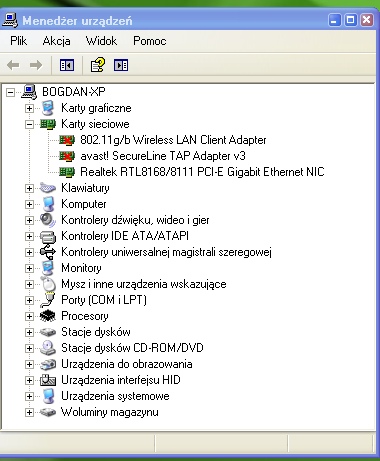Expand the Procesory node
380x461 pixels.
pos(29,316)
